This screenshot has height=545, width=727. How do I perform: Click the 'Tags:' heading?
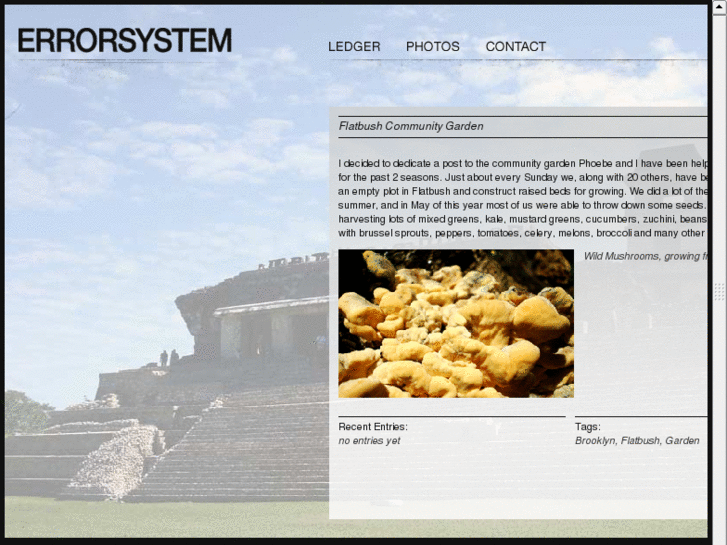point(587,427)
